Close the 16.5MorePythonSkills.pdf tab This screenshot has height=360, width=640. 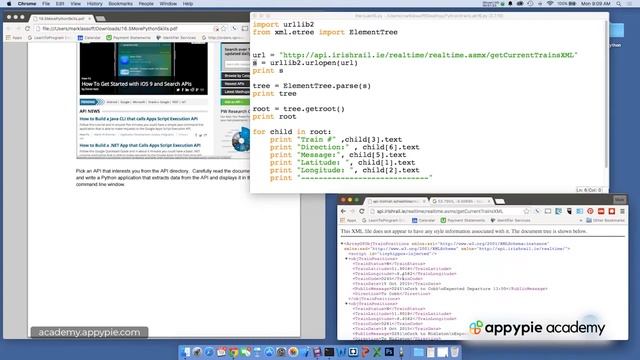(x=89, y=19)
